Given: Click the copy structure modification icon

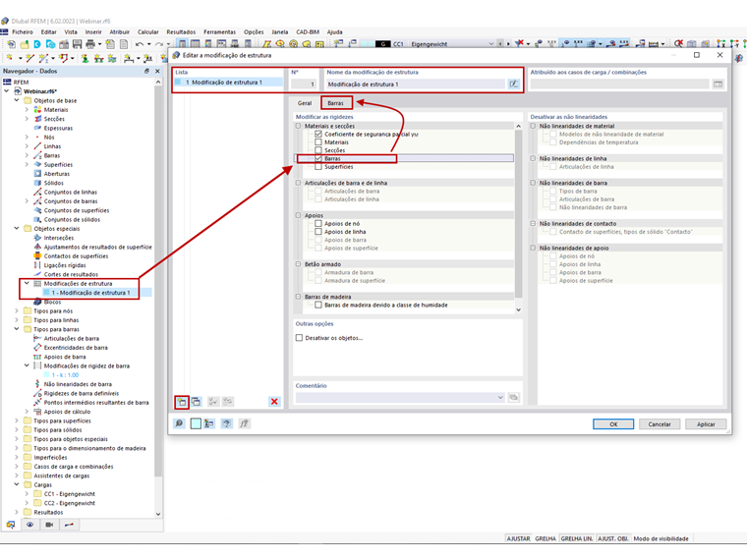Looking at the screenshot, I should click(x=196, y=402).
